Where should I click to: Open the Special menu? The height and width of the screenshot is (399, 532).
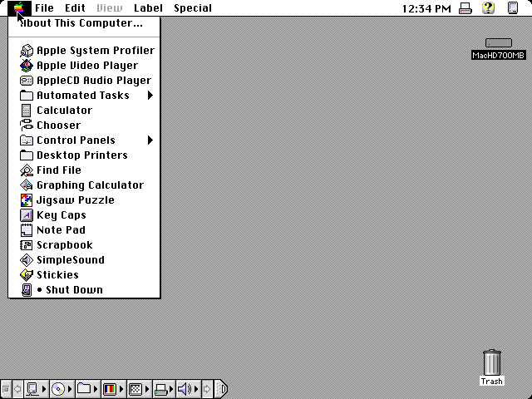click(193, 7)
